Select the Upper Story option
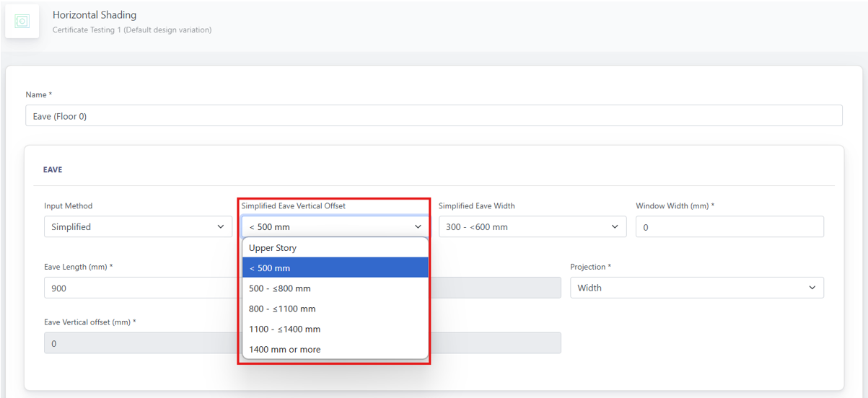Image resolution: width=868 pixels, height=398 pixels. pyautogui.click(x=336, y=248)
